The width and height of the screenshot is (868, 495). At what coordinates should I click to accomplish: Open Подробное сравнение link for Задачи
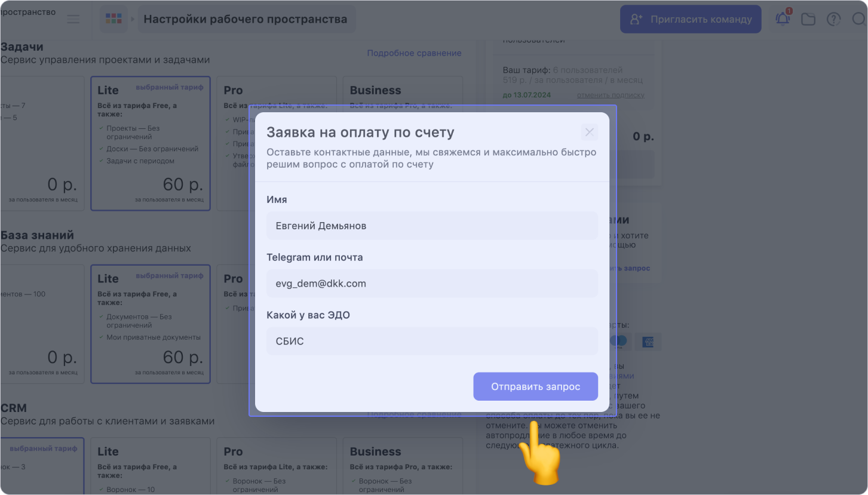coord(414,53)
